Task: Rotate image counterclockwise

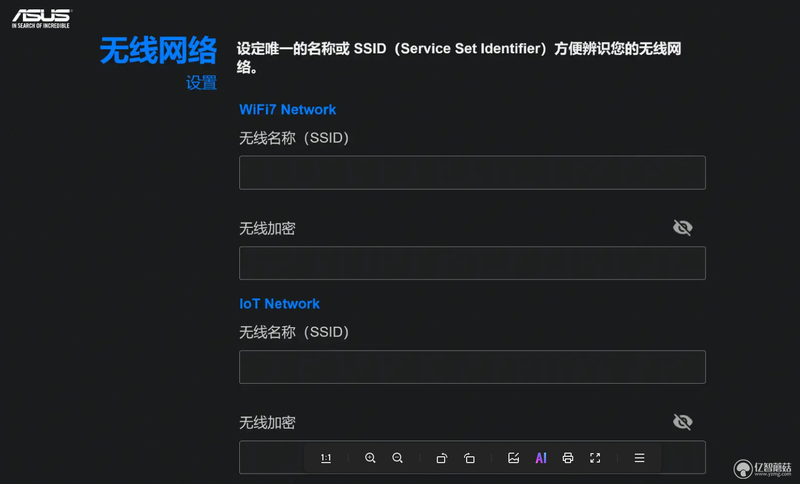Action: pos(469,458)
